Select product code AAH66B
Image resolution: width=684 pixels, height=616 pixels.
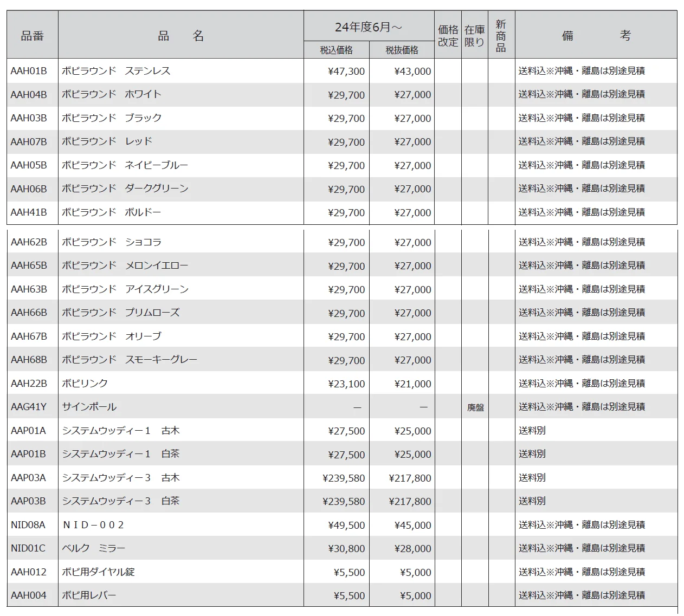(29, 313)
